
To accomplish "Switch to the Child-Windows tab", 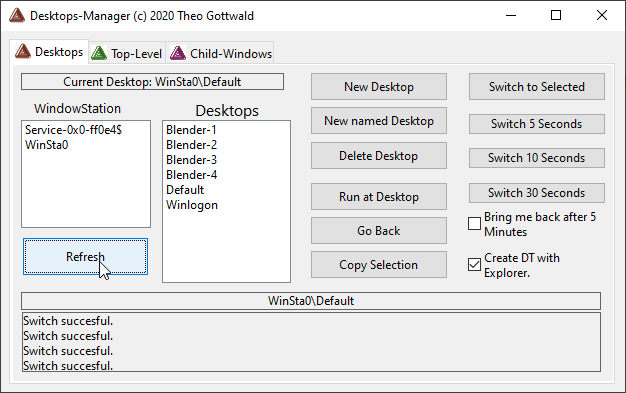I will 220,53.
